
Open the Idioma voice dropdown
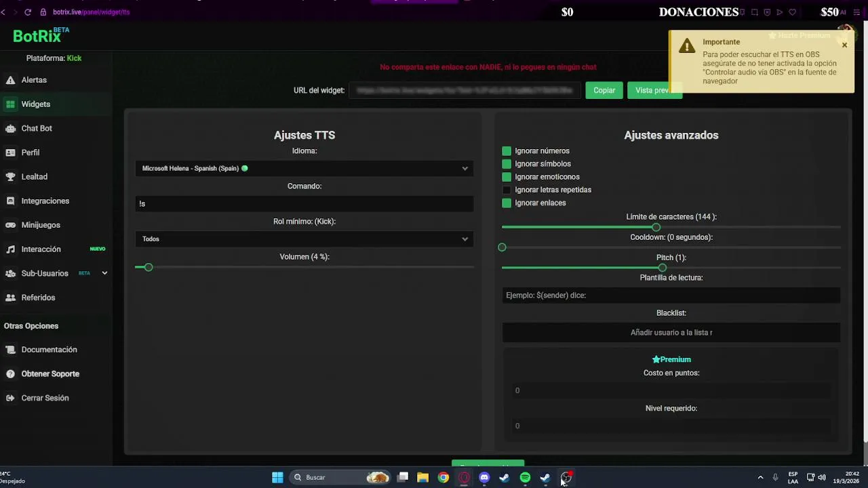(x=304, y=168)
